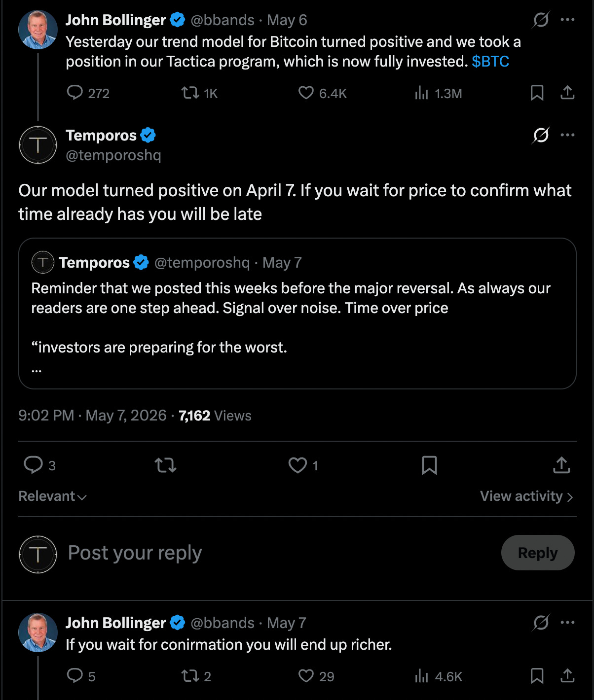The image size is (594, 700).
Task: Open more options on the first Bollinger tweet
Action: point(567,20)
